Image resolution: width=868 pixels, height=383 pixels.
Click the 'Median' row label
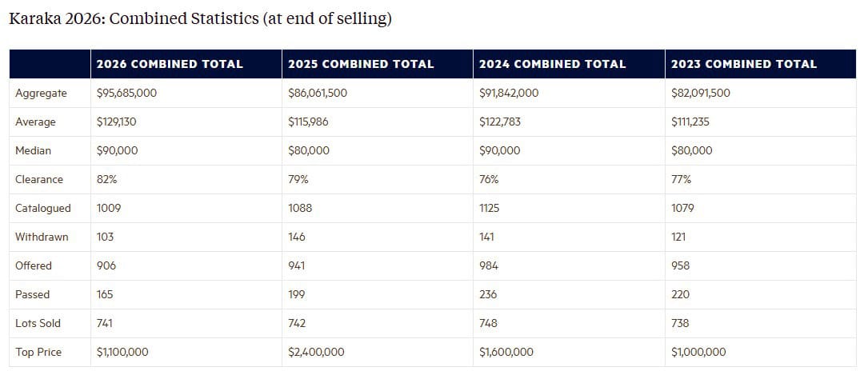click(34, 150)
